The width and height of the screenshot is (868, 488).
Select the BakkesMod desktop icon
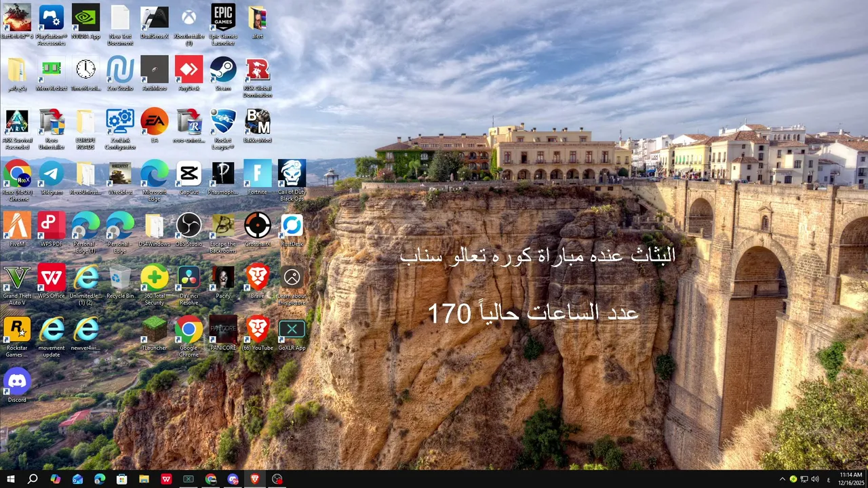pos(258,127)
